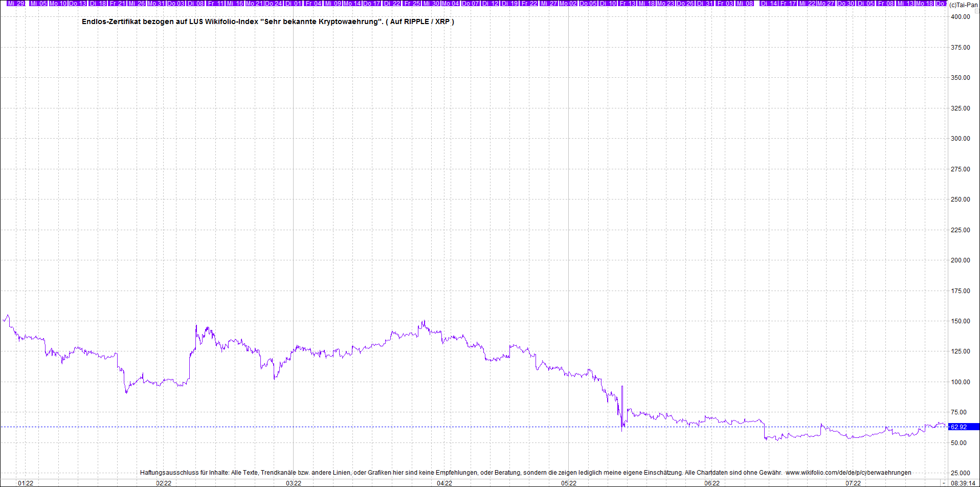The height and width of the screenshot is (487, 980).
Task: Click the 05|22 month label
Action: (569, 483)
